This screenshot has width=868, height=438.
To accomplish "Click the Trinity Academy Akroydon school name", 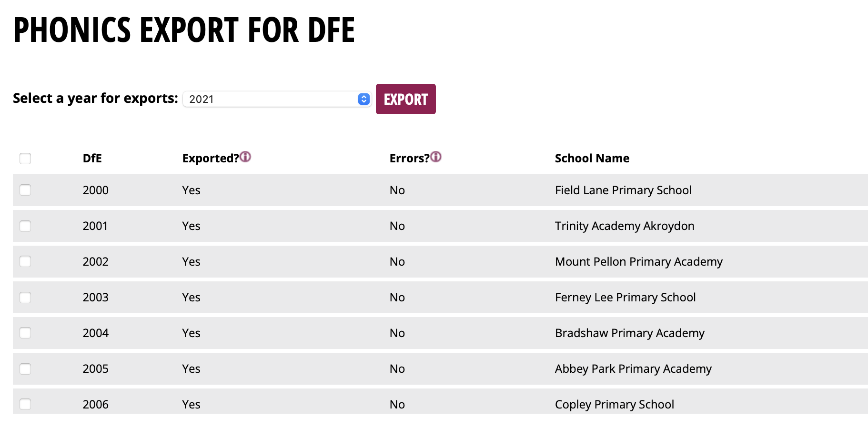I will tap(625, 226).
